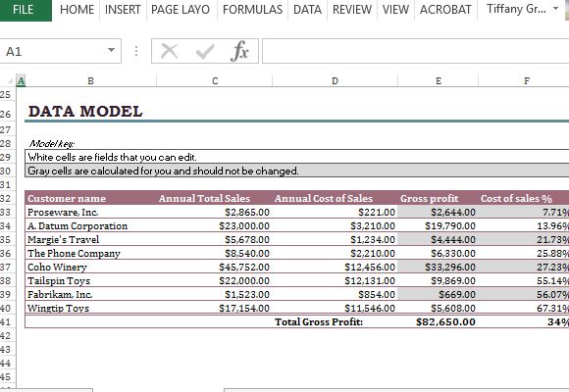Select the $12,456.00 cost cell
The image size is (569, 392).
point(335,268)
